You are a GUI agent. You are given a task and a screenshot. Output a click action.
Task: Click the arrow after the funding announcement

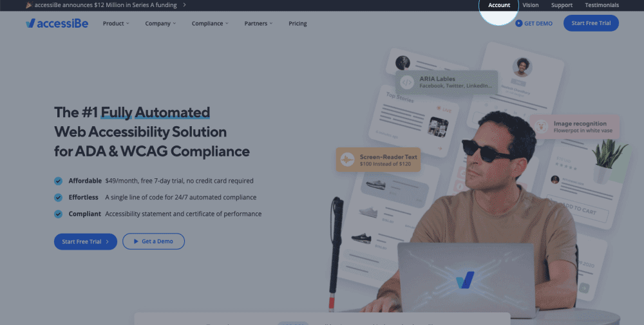click(x=184, y=5)
